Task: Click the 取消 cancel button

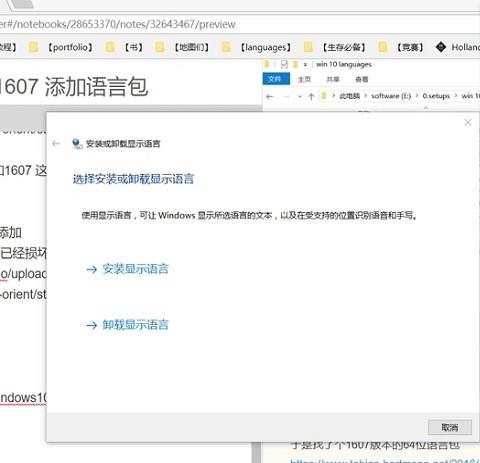Action: tap(450, 427)
